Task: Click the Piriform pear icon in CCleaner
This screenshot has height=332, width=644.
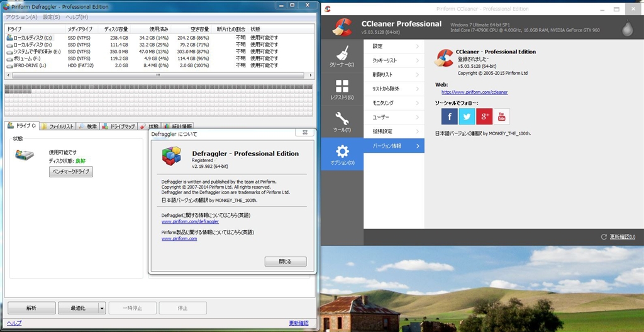Action: click(x=627, y=28)
